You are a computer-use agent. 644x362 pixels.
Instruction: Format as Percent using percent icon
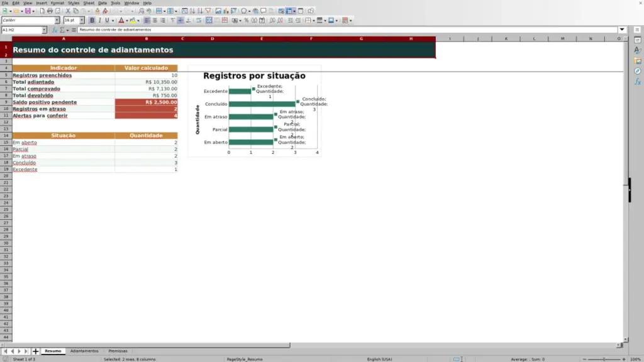click(247, 21)
